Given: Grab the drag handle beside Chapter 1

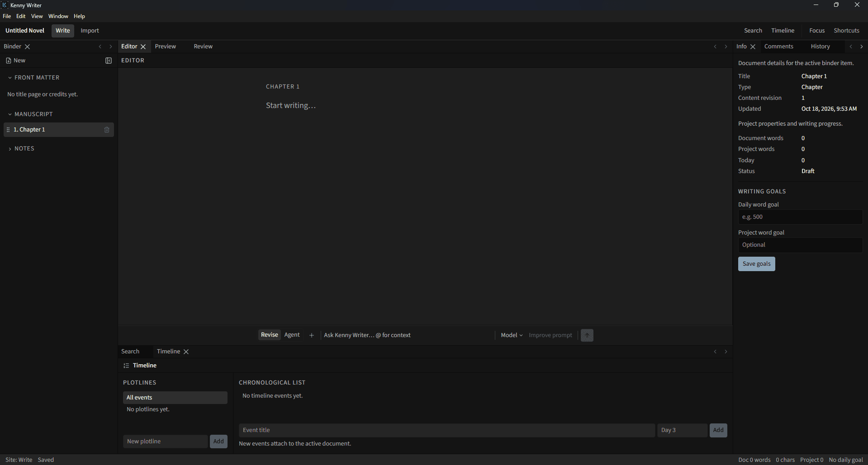Looking at the screenshot, I should [x=8, y=130].
